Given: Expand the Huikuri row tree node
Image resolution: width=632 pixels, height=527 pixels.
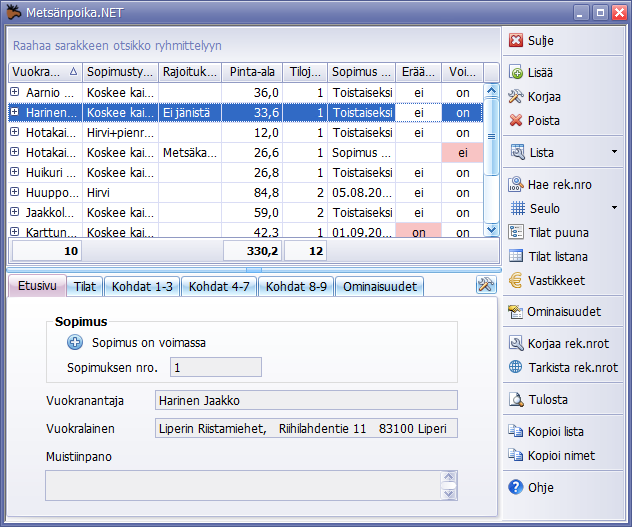Looking at the screenshot, I should click(x=15, y=173).
